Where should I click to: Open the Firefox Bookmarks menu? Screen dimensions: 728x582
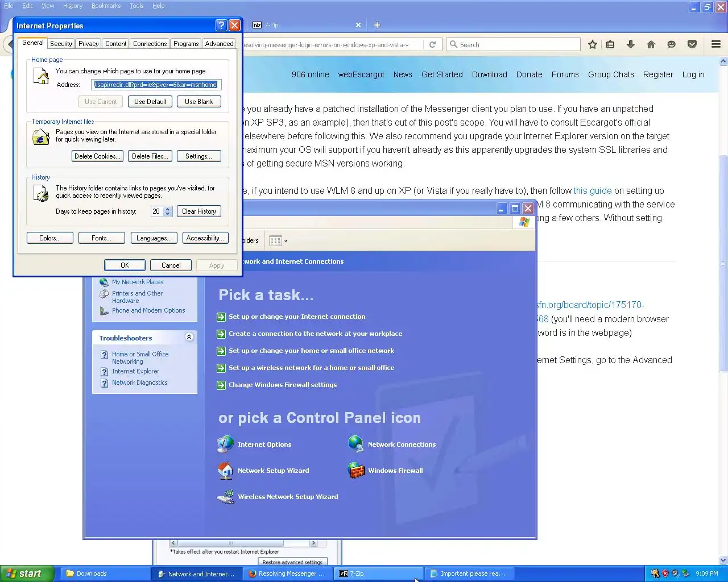pyautogui.click(x=106, y=6)
